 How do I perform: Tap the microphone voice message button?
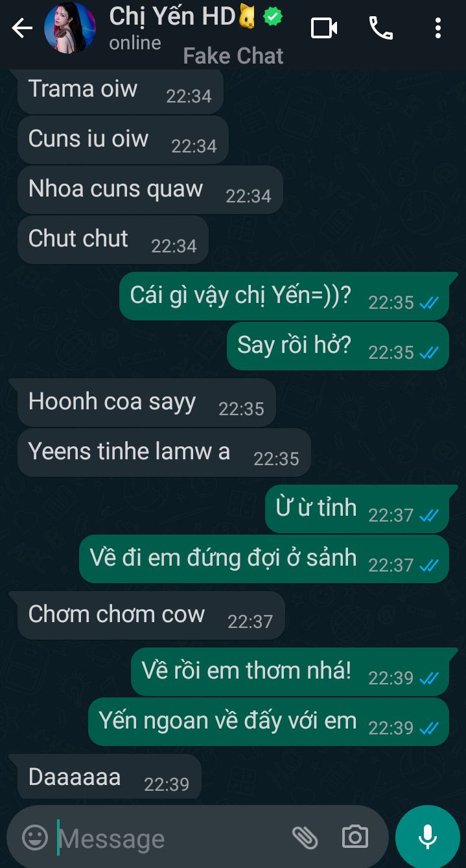coord(428,838)
